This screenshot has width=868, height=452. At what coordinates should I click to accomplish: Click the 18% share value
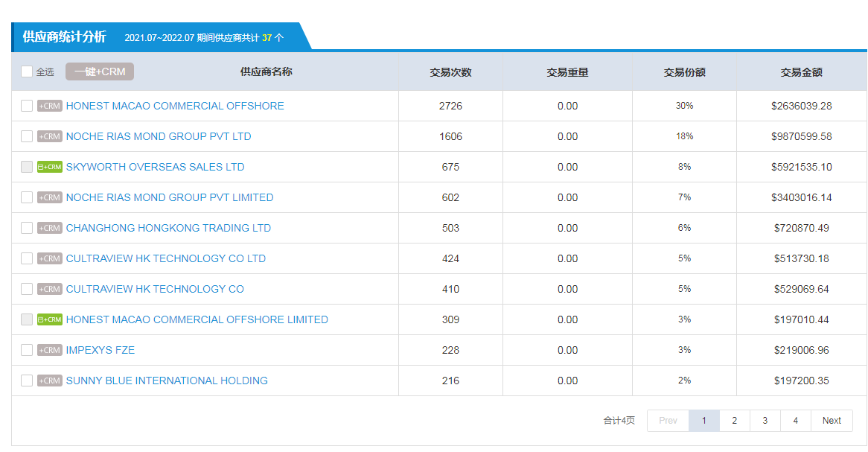pyautogui.click(x=684, y=136)
